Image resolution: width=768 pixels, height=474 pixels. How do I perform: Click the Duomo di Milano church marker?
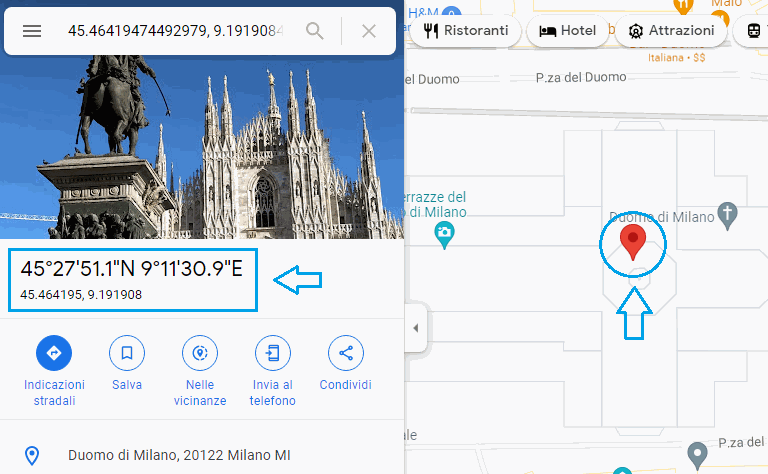[727, 215]
